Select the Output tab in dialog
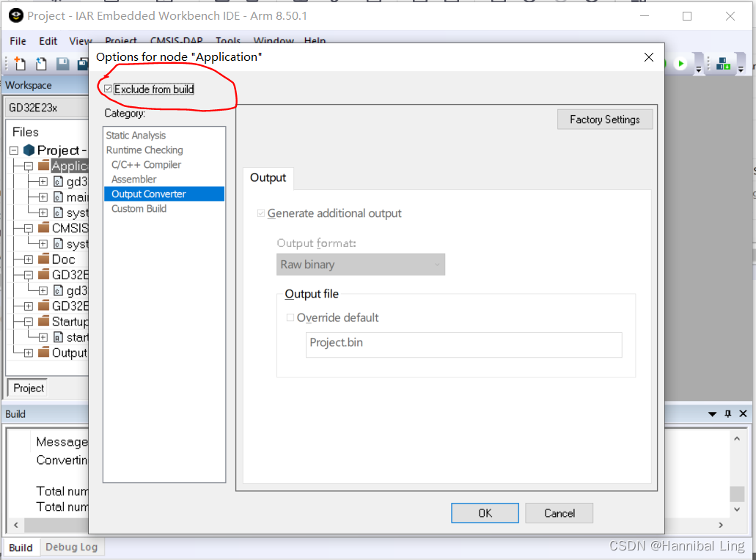Image resolution: width=756 pixels, height=560 pixels. tap(268, 178)
